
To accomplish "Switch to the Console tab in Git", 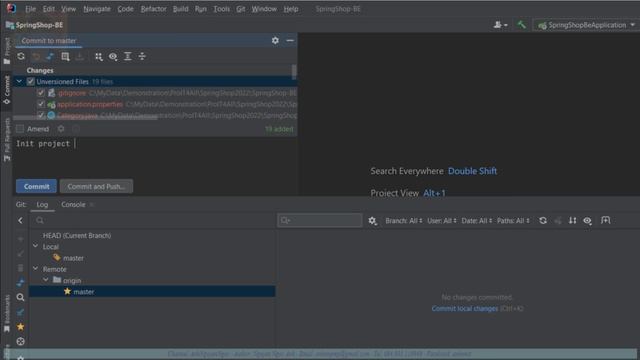I will (73, 204).
